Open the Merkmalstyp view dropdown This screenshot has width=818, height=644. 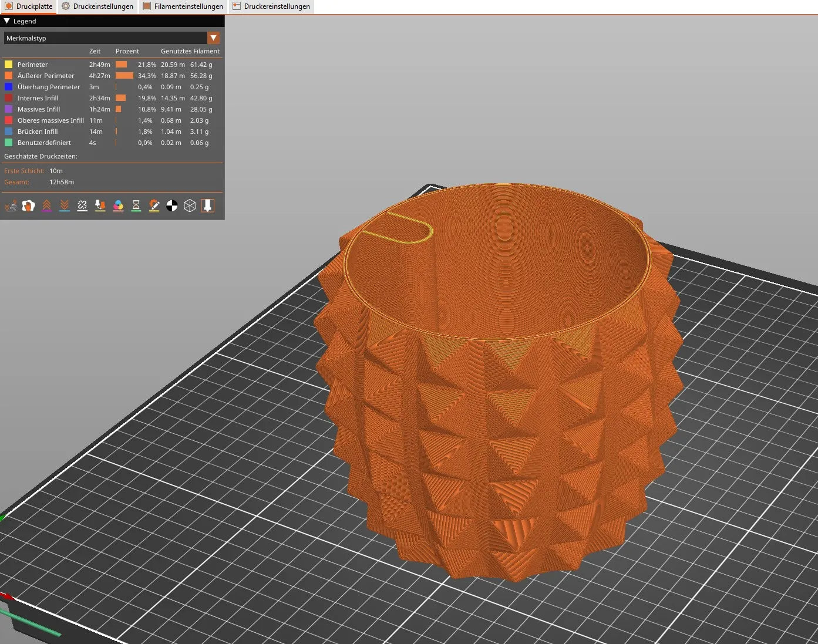[112, 38]
